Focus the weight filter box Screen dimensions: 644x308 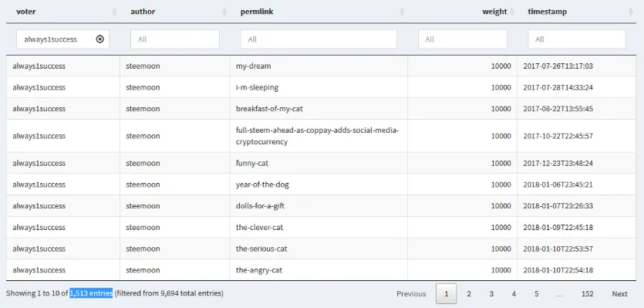click(x=463, y=39)
